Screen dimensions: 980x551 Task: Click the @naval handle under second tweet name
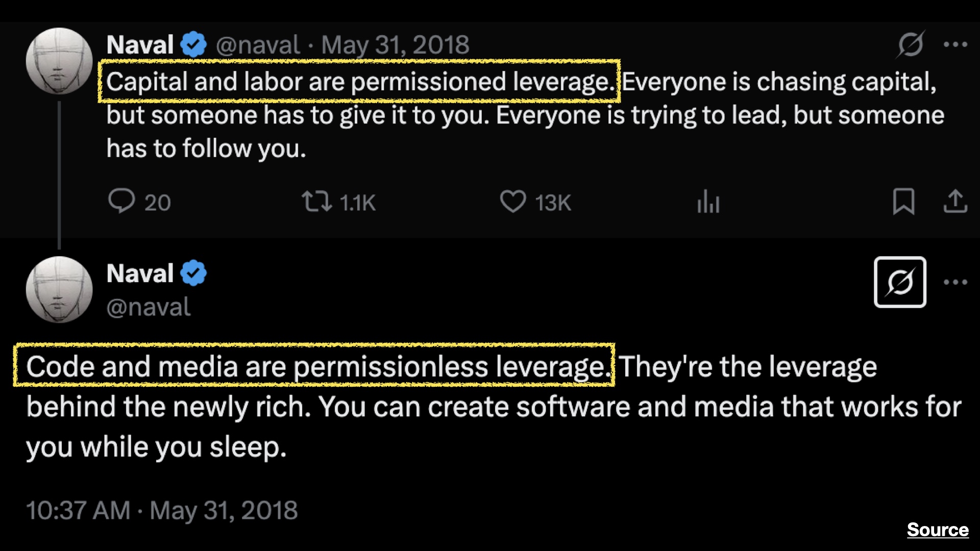148,307
